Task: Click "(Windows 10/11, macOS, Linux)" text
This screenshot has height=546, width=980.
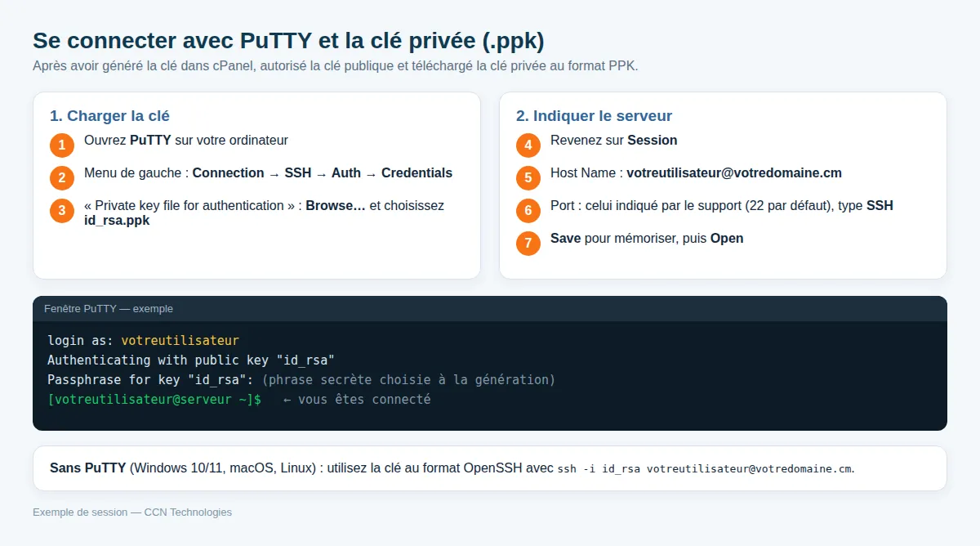Action: pyautogui.click(x=222, y=468)
